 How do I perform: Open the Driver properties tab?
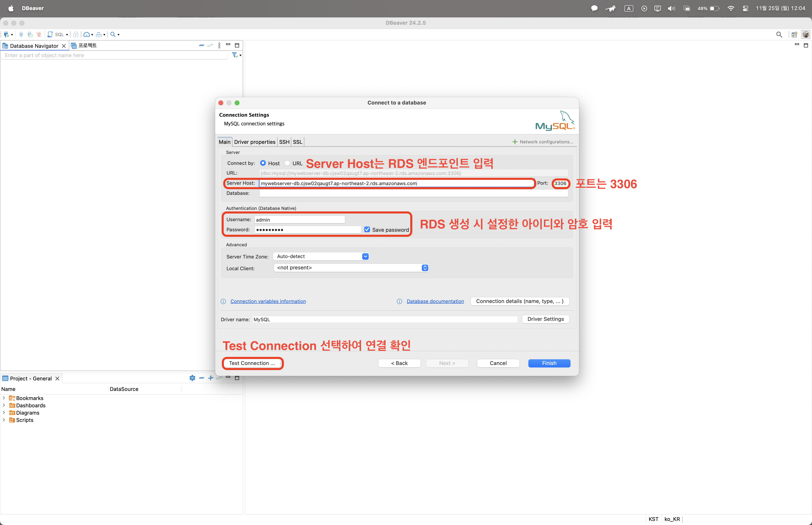click(x=255, y=142)
